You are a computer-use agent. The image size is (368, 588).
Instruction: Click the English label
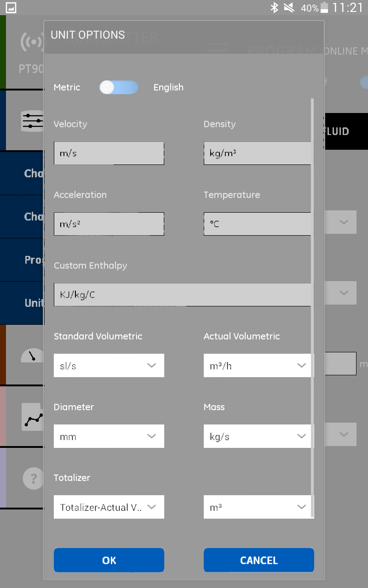click(168, 87)
